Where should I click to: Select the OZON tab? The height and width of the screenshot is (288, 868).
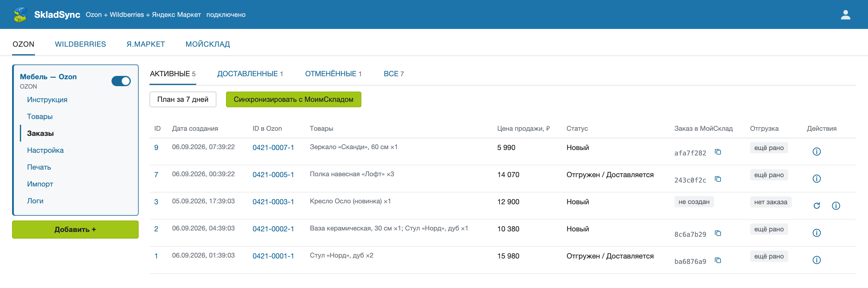[23, 44]
